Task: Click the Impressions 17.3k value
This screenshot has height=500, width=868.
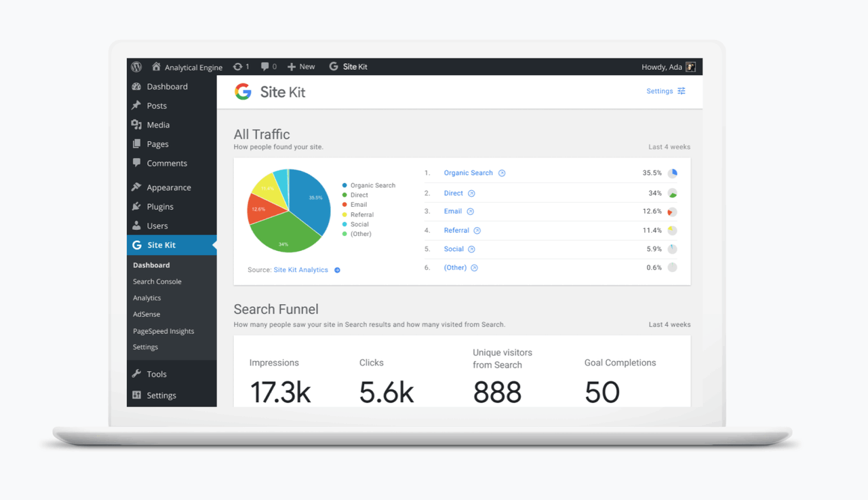Action: [280, 392]
